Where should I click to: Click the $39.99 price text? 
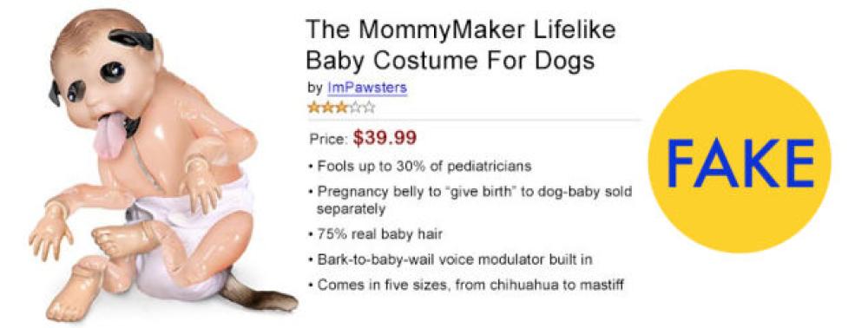[x=385, y=138]
